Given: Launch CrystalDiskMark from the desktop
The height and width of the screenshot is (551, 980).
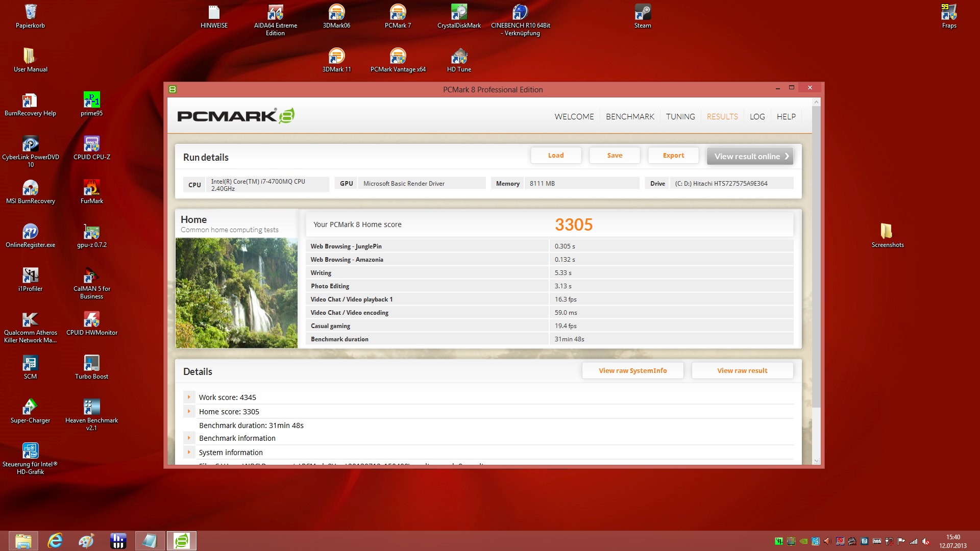Looking at the screenshot, I should coord(459,16).
